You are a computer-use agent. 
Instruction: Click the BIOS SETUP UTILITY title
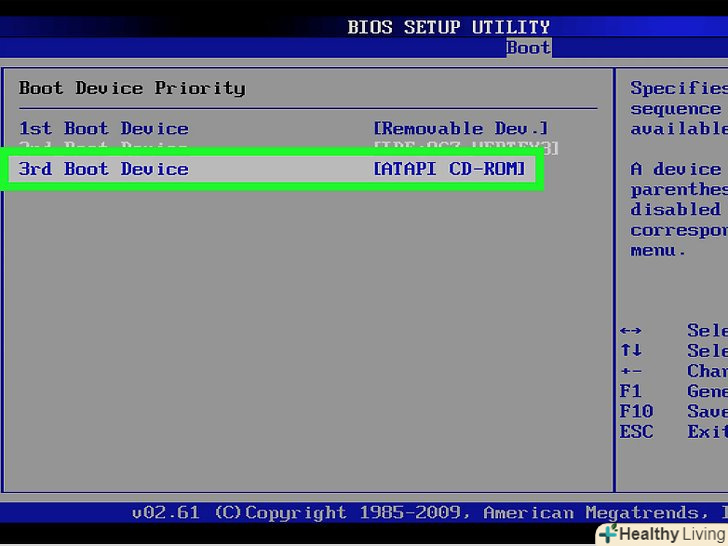click(448, 27)
